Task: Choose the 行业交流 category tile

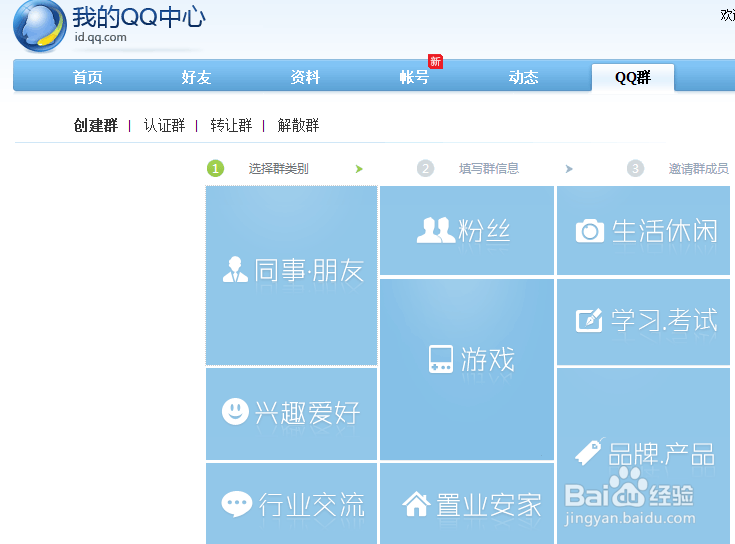Action: [x=292, y=504]
